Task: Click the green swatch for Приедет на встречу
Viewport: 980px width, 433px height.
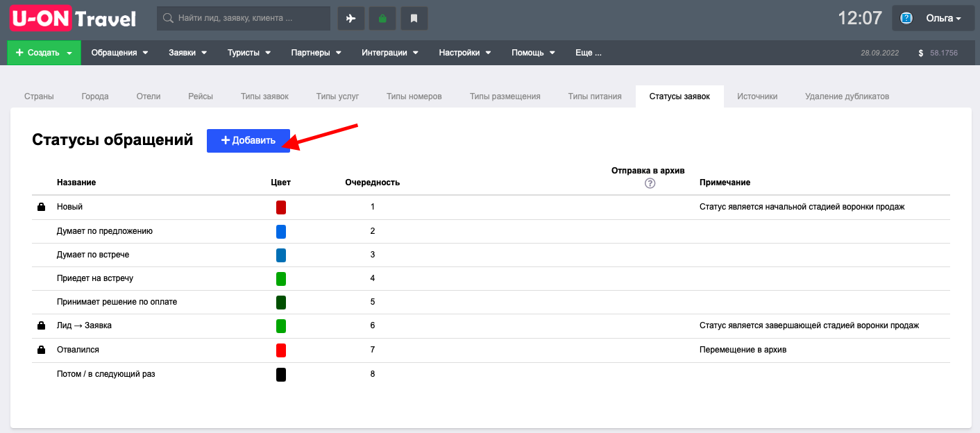Action: (x=281, y=278)
